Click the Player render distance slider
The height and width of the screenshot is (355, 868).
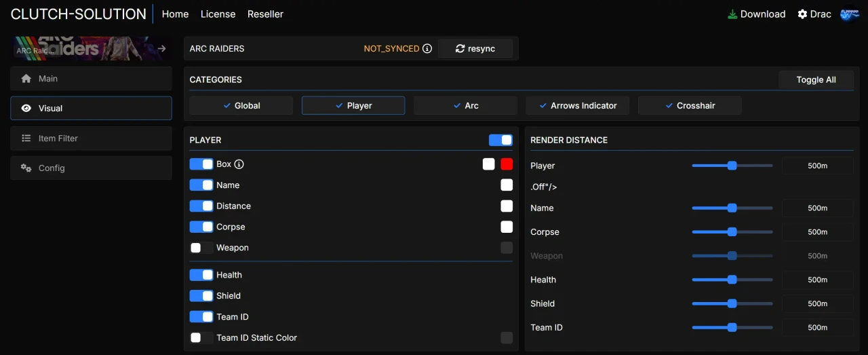tap(732, 166)
